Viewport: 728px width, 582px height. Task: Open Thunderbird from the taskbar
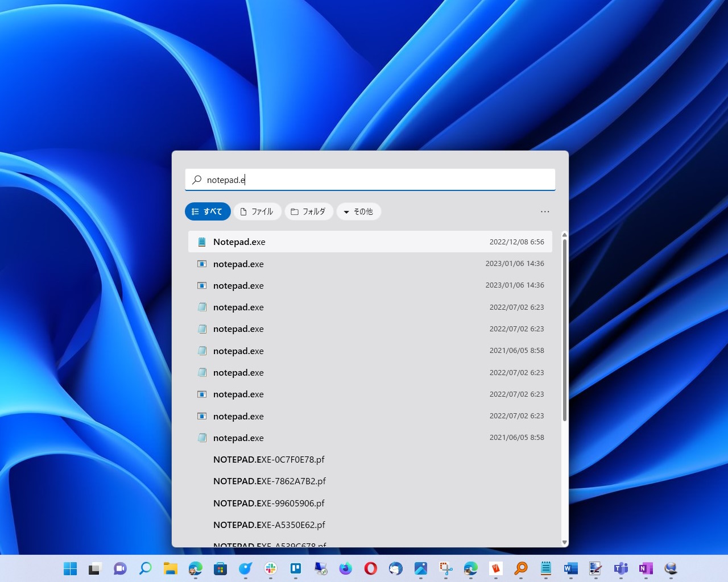point(396,568)
